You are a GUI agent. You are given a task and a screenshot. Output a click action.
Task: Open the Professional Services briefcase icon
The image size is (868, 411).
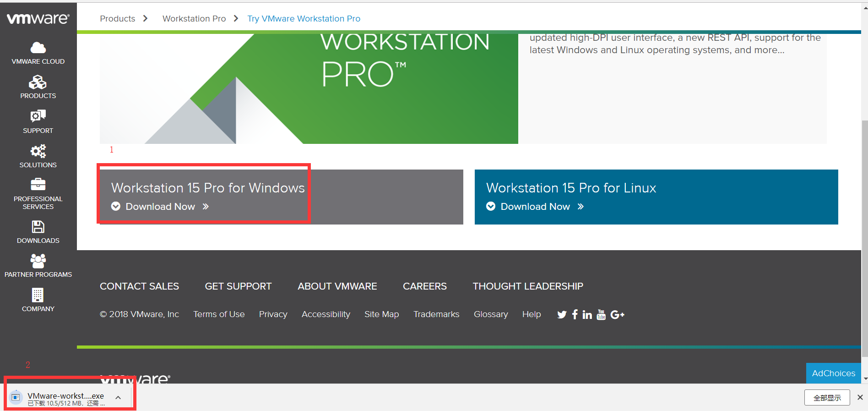38,184
